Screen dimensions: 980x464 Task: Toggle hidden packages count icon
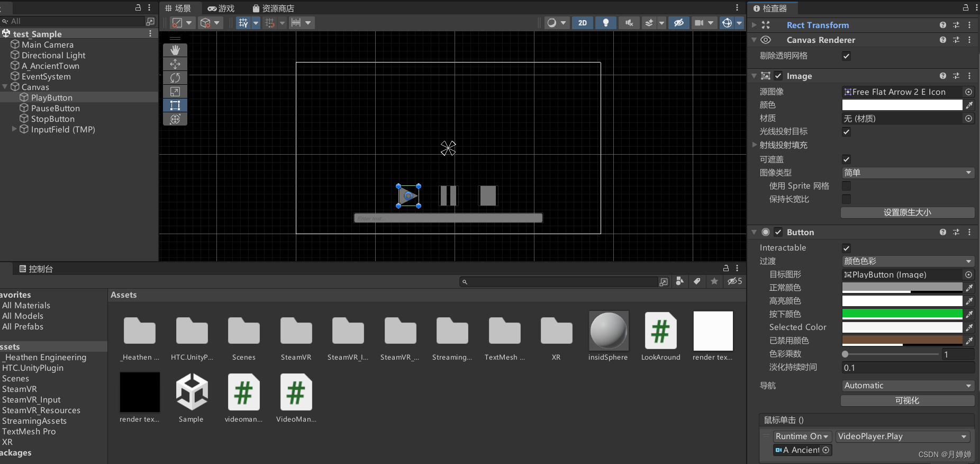[734, 282]
